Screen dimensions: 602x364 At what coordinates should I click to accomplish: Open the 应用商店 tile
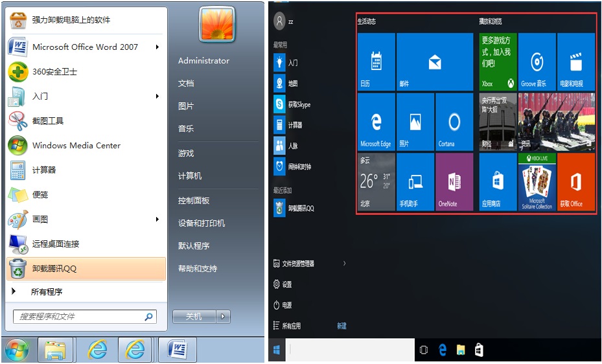498,182
